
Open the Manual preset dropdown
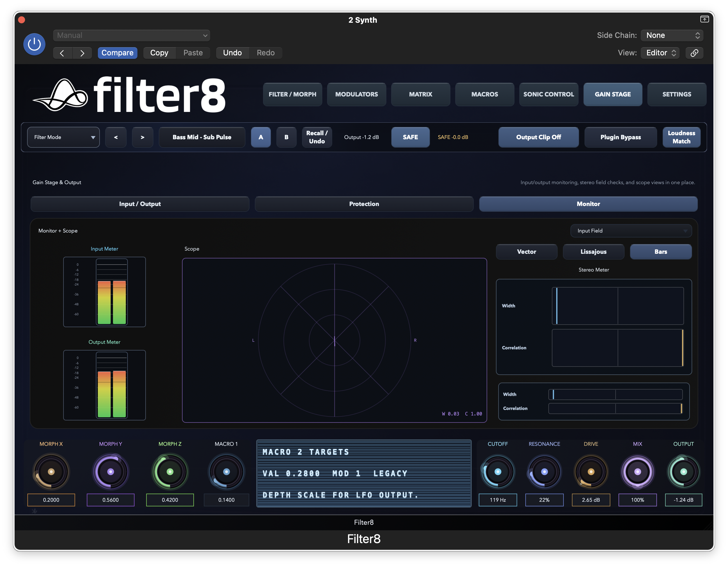coord(132,35)
